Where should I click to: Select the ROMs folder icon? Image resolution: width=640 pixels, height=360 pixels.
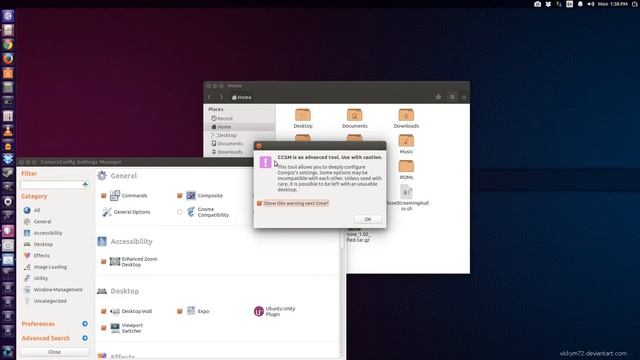(x=406, y=167)
